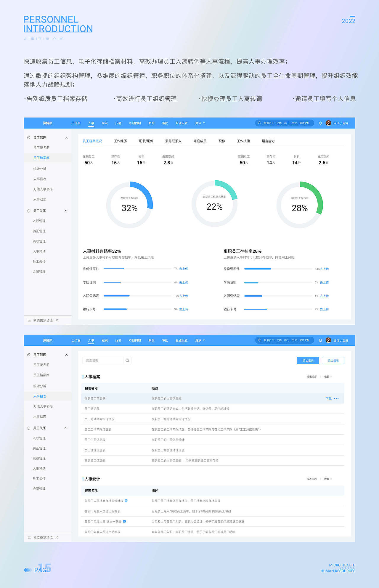Select 考勤假期 in the upper navigation bar
The height and width of the screenshot is (588, 379).
[135, 123]
